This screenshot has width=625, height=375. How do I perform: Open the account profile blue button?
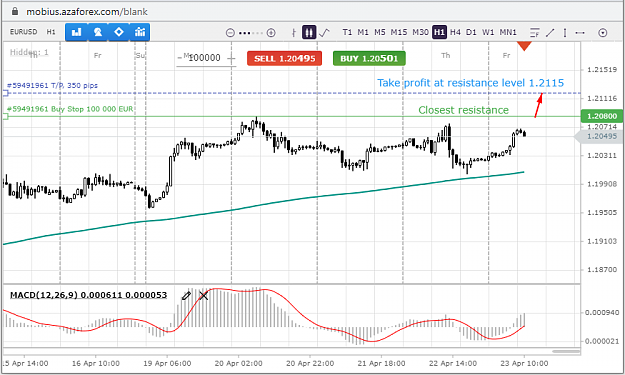(98, 32)
